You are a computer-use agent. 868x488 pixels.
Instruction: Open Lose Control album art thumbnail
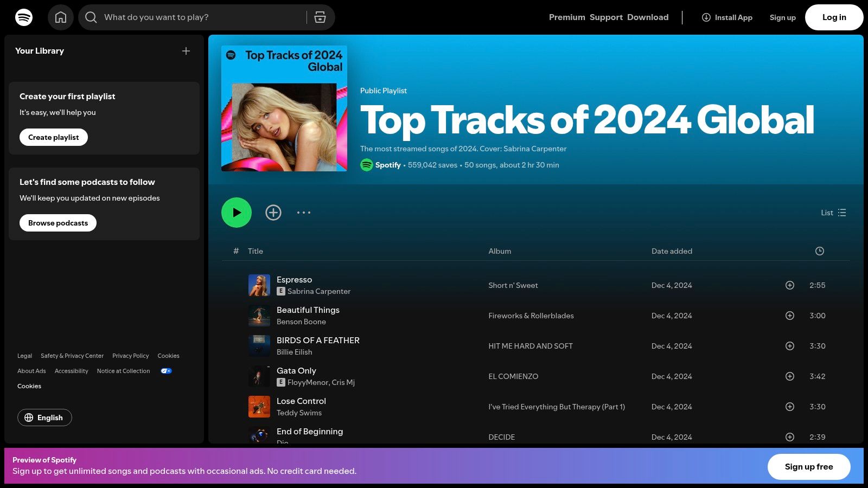pyautogui.click(x=259, y=407)
